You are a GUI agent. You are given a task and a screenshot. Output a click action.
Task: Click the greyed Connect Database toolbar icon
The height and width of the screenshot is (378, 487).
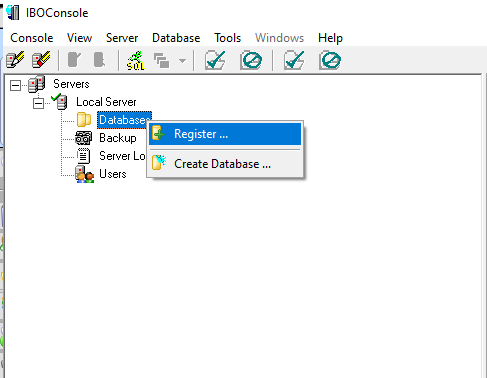click(x=74, y=60)
